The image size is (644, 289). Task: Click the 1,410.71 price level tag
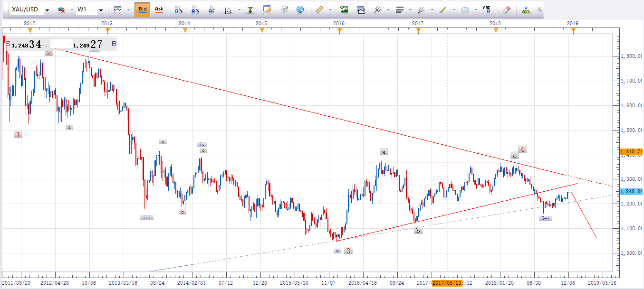click(x=631, y=152)
